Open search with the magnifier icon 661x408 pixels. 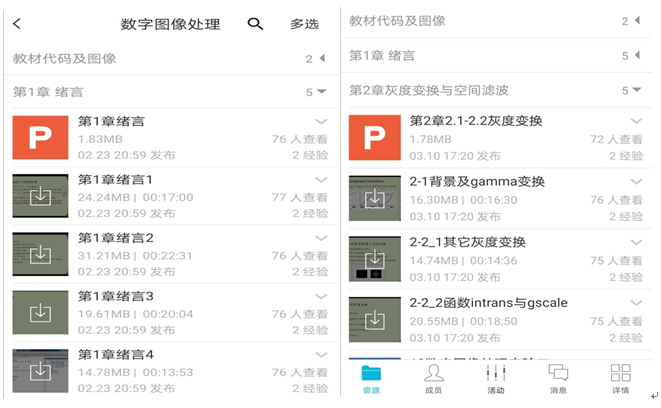[255, 24]
